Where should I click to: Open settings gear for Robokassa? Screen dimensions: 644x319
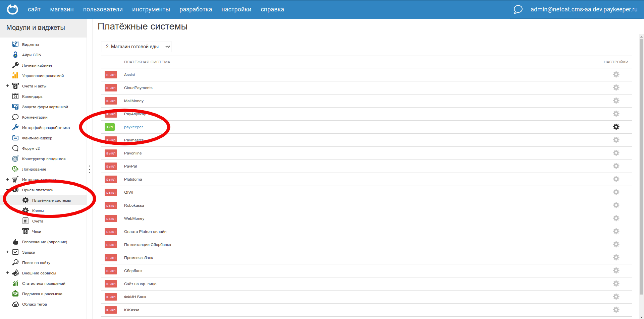pos(616,205)
